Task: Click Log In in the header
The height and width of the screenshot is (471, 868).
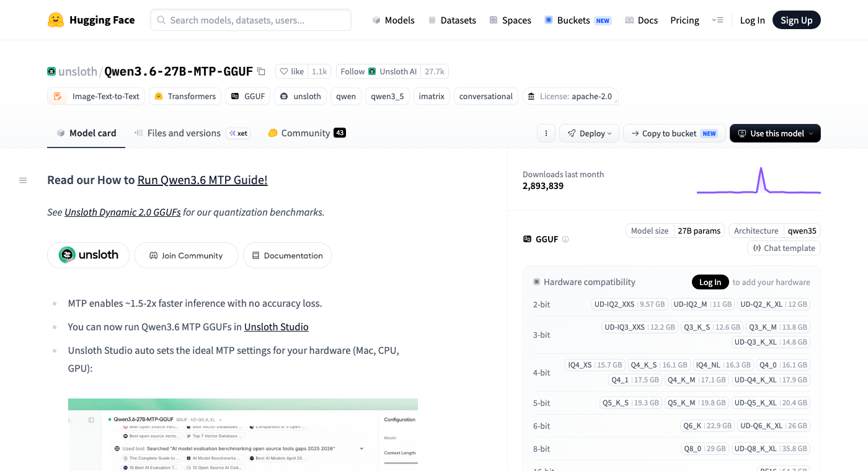Action: click(752, 20)
